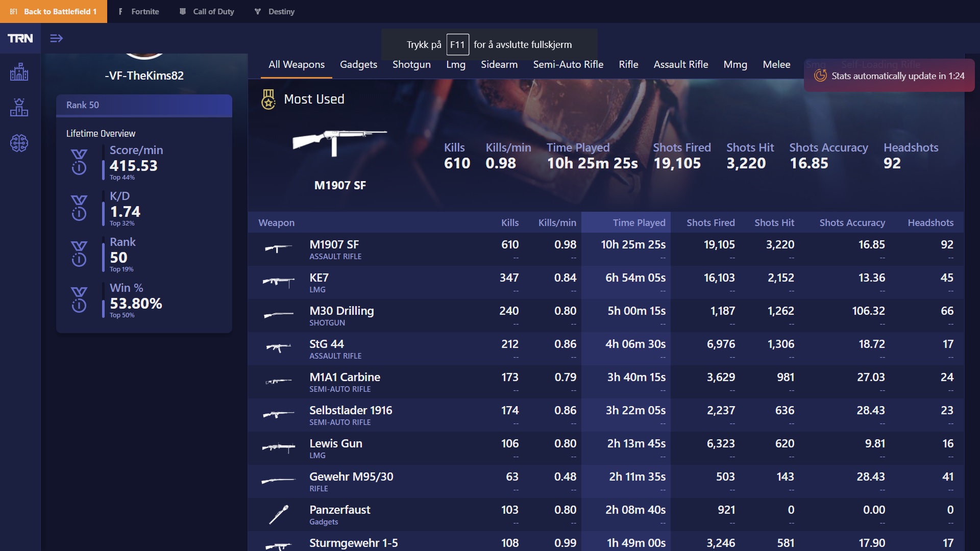Screen dimensions: 980x551
Task: Switch to the Gadgets tab
Action: point(358,65)
